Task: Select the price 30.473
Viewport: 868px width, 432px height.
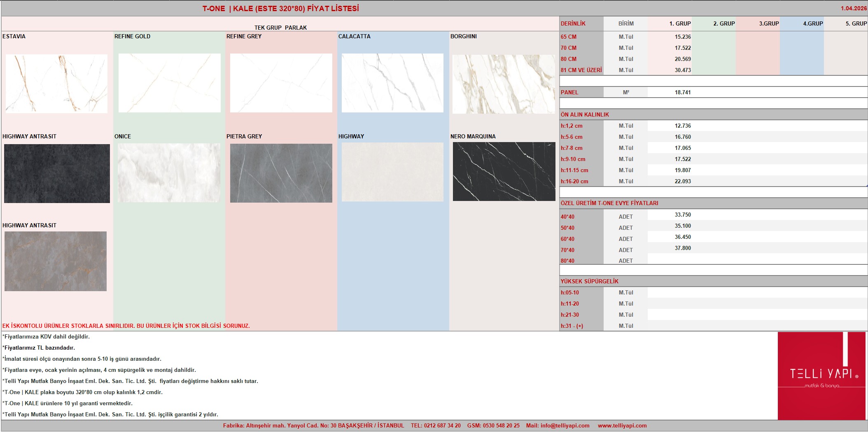Action: click(x=683, y=70)
